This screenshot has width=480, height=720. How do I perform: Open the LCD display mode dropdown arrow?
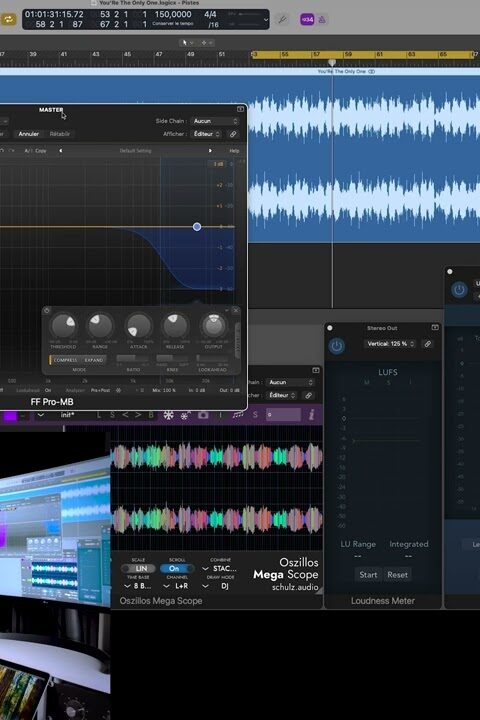(265, 19)
